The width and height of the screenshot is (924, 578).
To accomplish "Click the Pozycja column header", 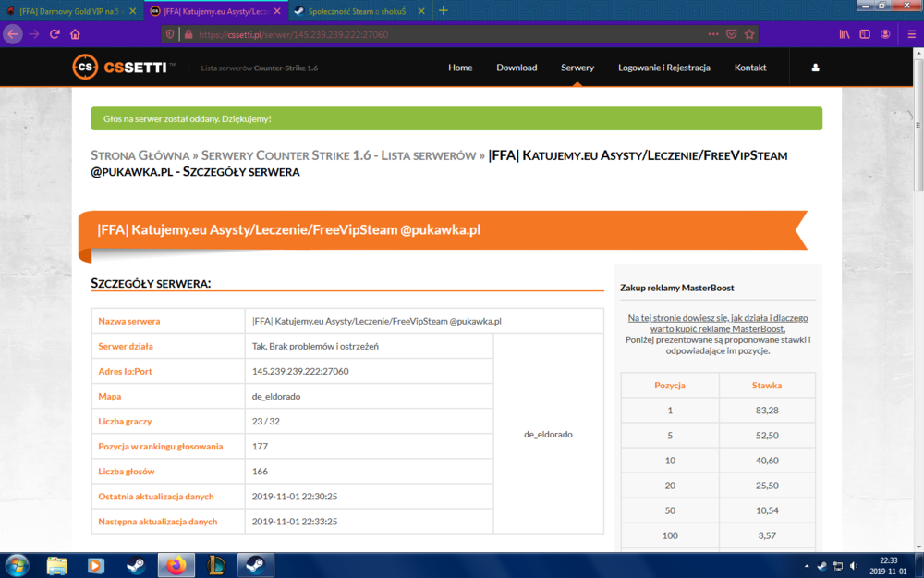I will tap(670, 385).
